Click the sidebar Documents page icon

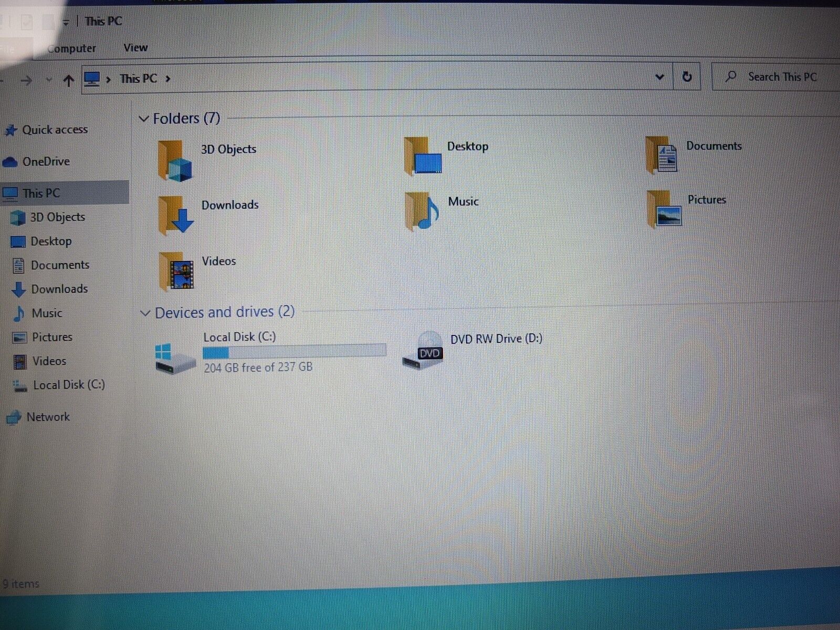coord(18,266)
